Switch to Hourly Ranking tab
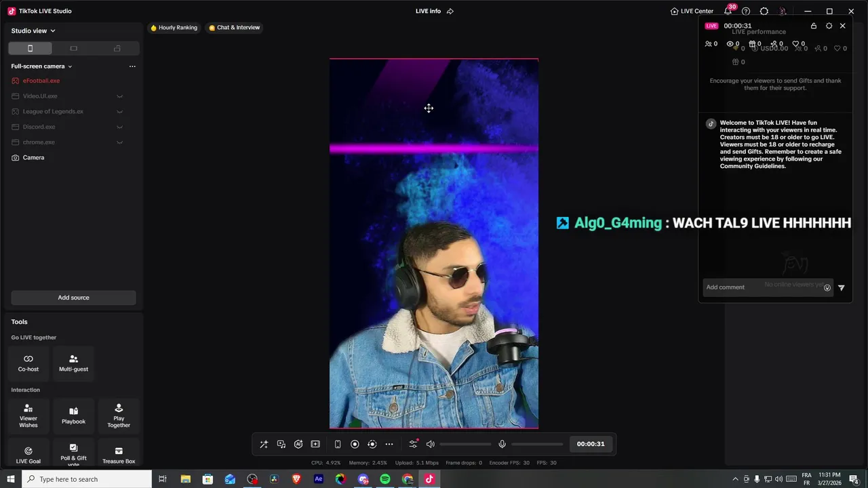The width and height of the screenshot is (868, 488). [x=174, y=28]
